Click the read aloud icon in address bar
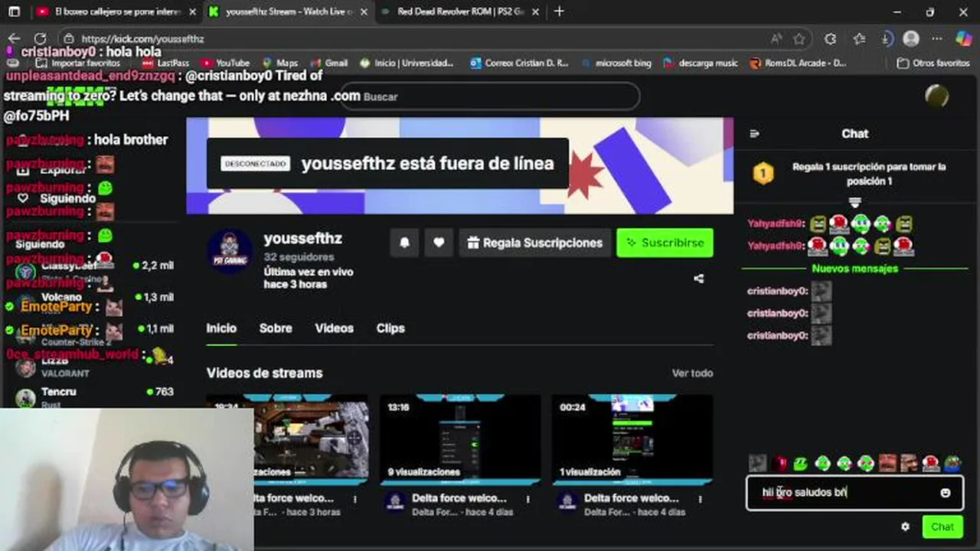Screen dimensions: 980x551 point(776,38)
